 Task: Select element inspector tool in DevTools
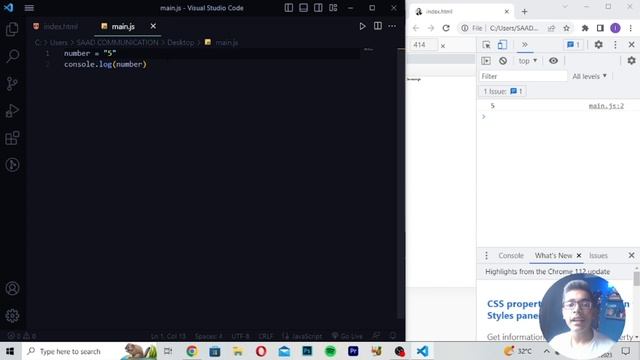point(486,44)
